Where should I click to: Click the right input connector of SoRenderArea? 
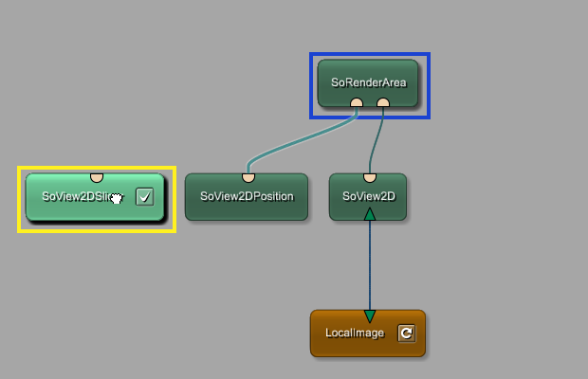pyautogui.click(x=383, y=102)
